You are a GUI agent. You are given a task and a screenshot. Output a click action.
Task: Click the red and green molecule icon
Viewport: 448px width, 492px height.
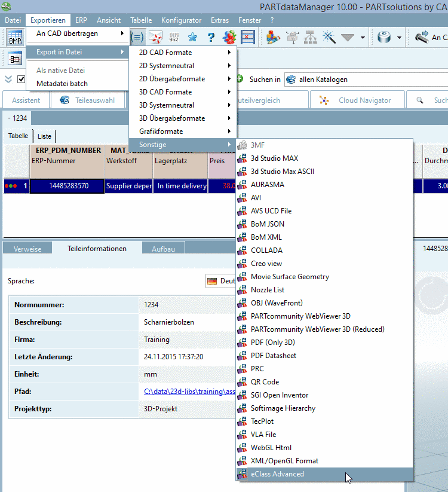point(229,37)
